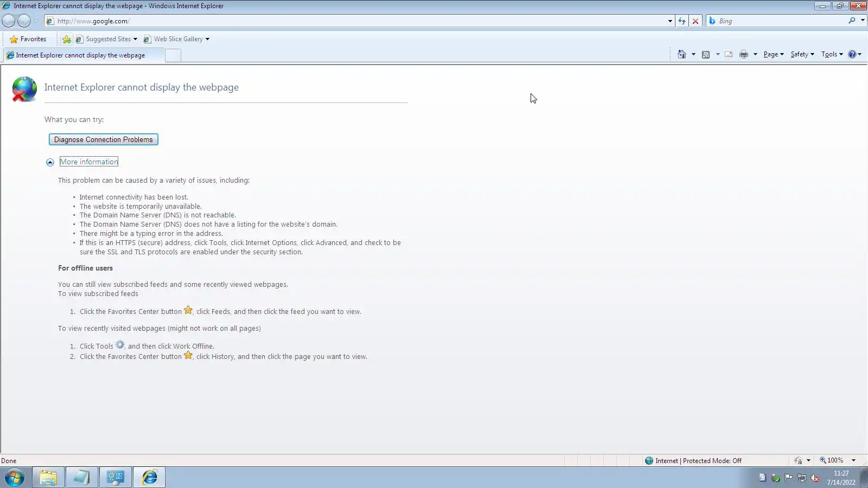Screen dimensions: 868x488
Task: Expand the Home button dropdown arrow
Action: 693,54
